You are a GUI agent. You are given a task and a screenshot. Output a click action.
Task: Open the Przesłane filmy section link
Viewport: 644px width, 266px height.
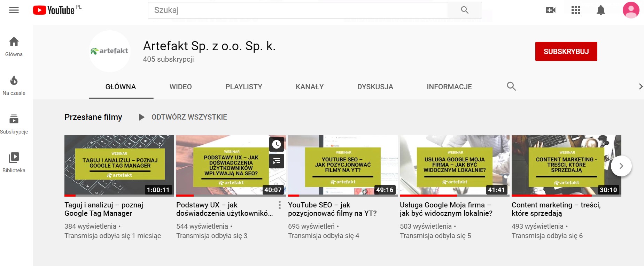tap(93, 117)
